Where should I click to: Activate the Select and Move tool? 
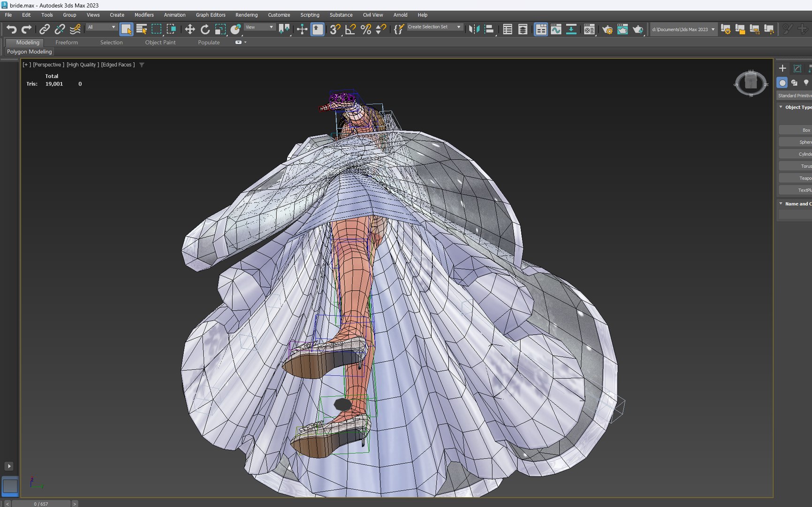[x=190, y=30]
